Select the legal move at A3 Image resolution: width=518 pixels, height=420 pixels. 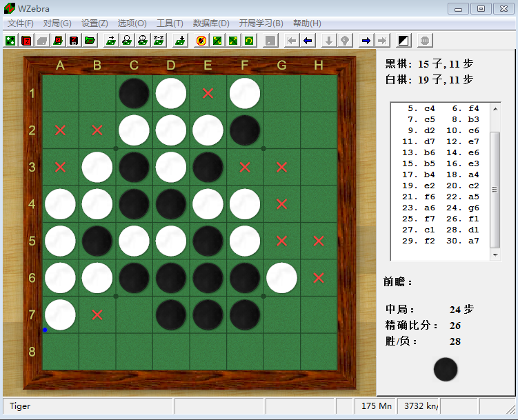click(x=60, y=168)
